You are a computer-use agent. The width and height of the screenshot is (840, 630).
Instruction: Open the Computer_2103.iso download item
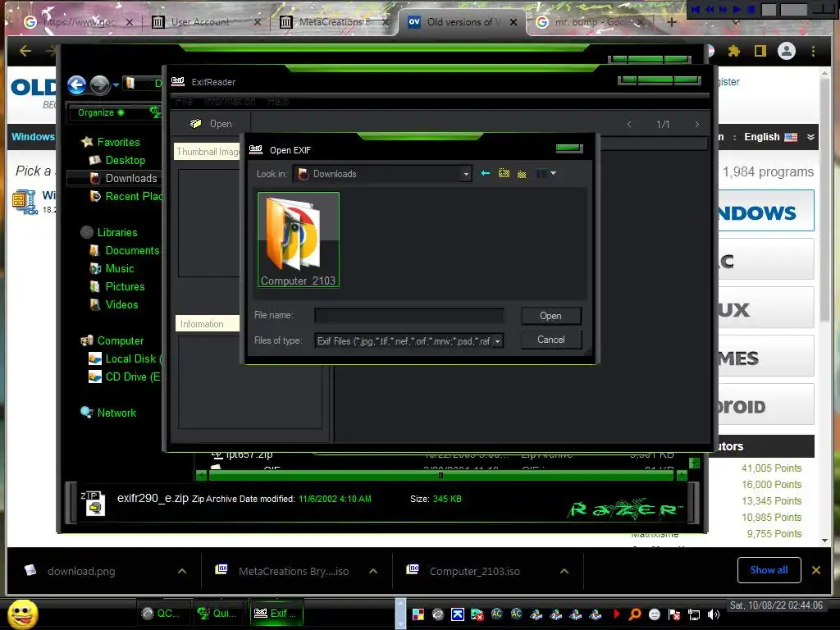point(474,571)
